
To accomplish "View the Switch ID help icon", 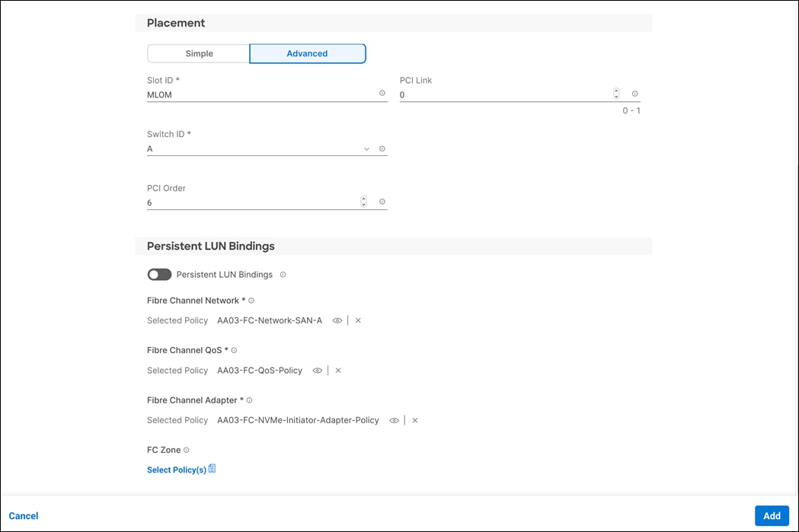I will coord(382,148).
